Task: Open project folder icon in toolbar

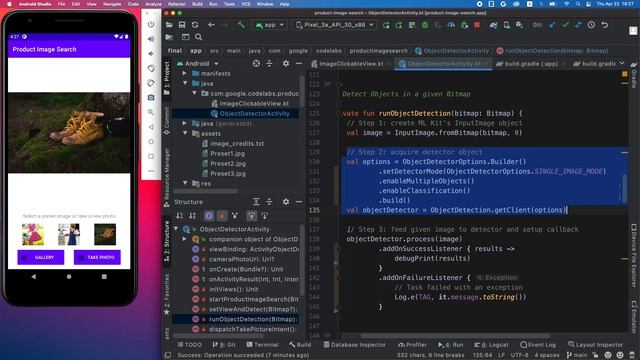Action: pos(169,25)
